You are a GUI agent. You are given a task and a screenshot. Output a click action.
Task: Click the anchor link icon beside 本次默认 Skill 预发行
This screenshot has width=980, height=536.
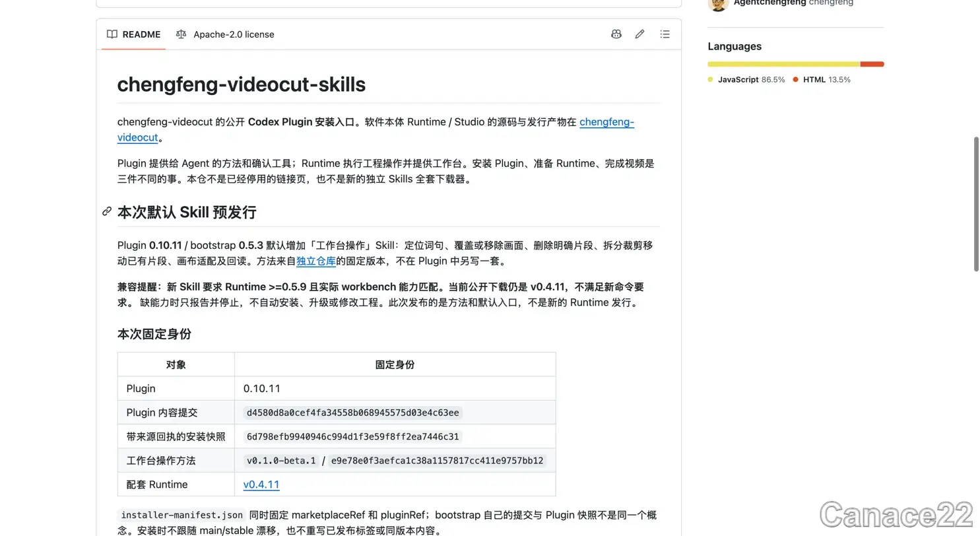(x=107, y=212)
